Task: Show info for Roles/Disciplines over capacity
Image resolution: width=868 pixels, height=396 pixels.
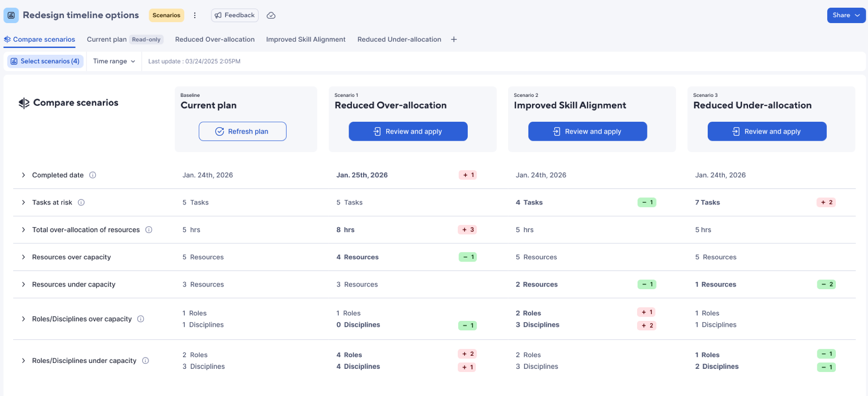Action: pyautogui.click(x=141, y=319)
